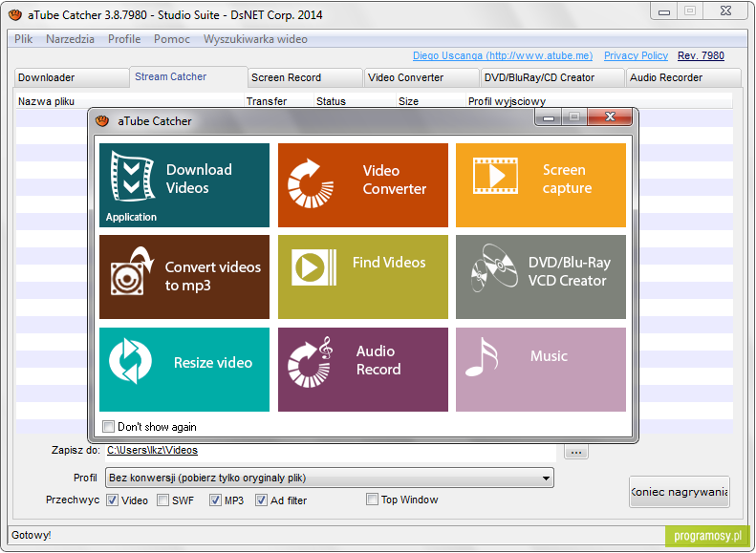The image size is (756, 553).
Task: Open the Video Converter tab
Action: [x=421, y=77]
